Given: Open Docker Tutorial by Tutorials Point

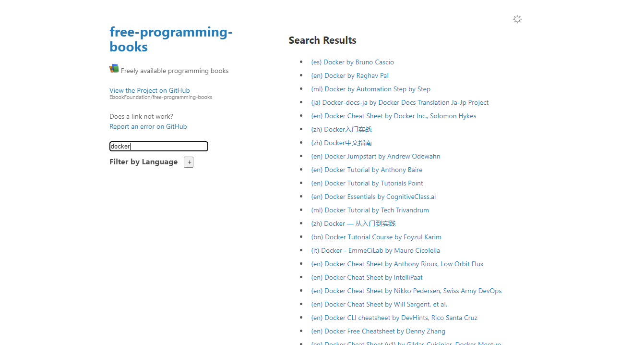Looking at the screenshot, I should tap(367, 183).
